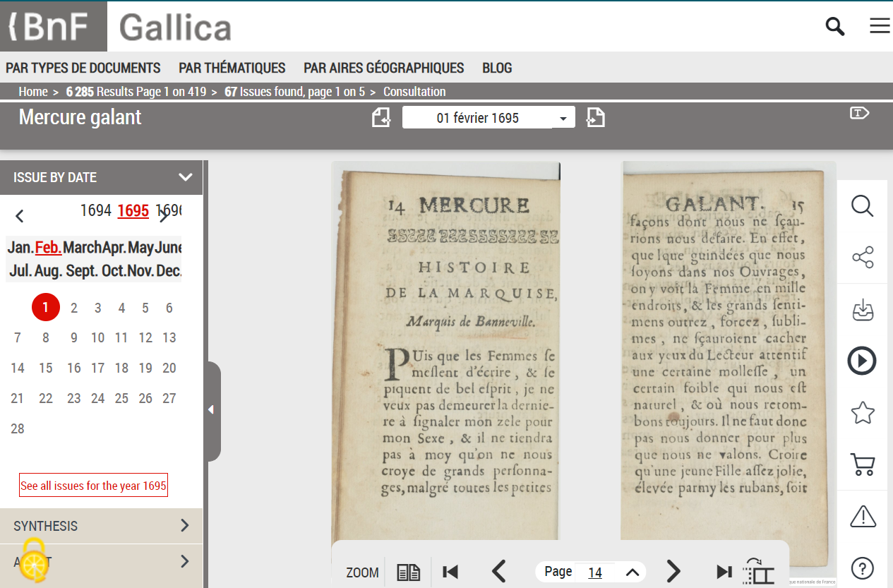
Task: Open text mode with the T icon
Action: pos(859,112)
